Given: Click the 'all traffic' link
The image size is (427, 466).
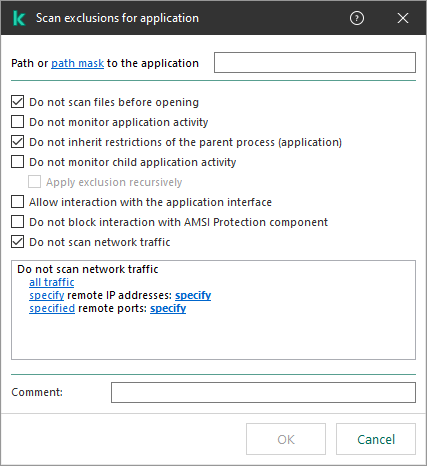Looking at the screenshot, I should point(51,282).
